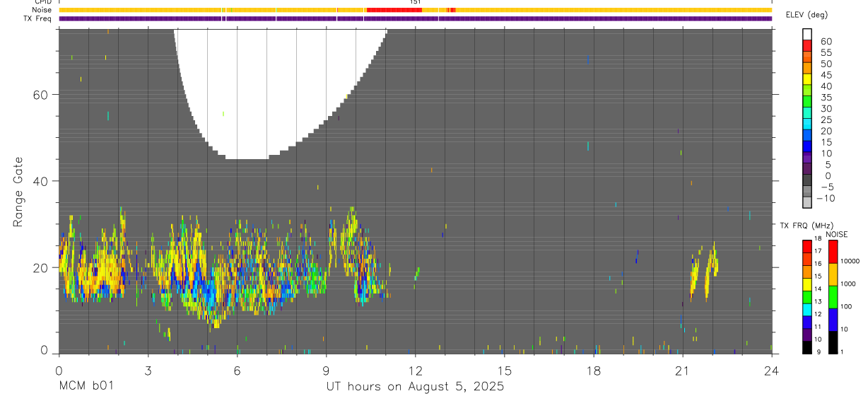868x401 pixels.
Task: Select the black bottom swatch of TX FRQ colorbar
Action: click(x=807, y=347)
